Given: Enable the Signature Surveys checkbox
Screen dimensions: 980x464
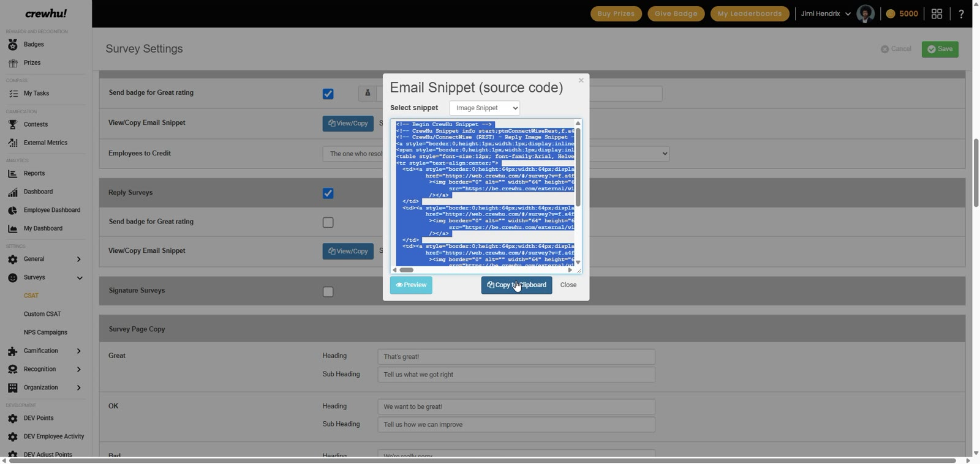Looking at the screenshot, I should coord(328,291).
